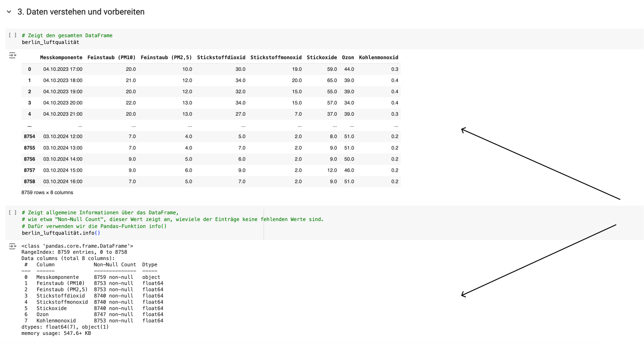644x343 pixels.
Task: Collapse the "3. Daten verstehen und vorbereiten" section
Action: pos(9,12)
